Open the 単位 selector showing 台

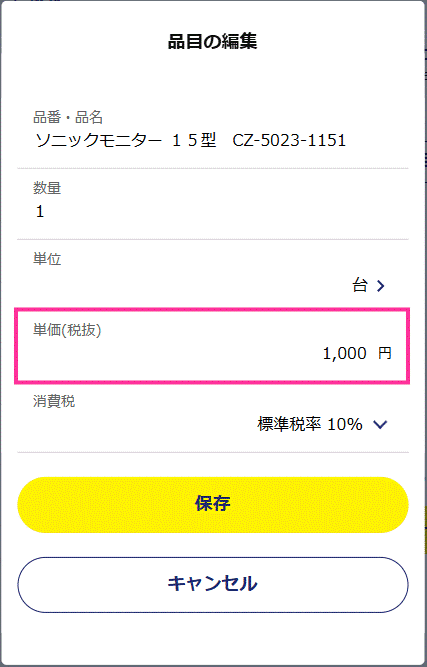(x=213, y=274)
